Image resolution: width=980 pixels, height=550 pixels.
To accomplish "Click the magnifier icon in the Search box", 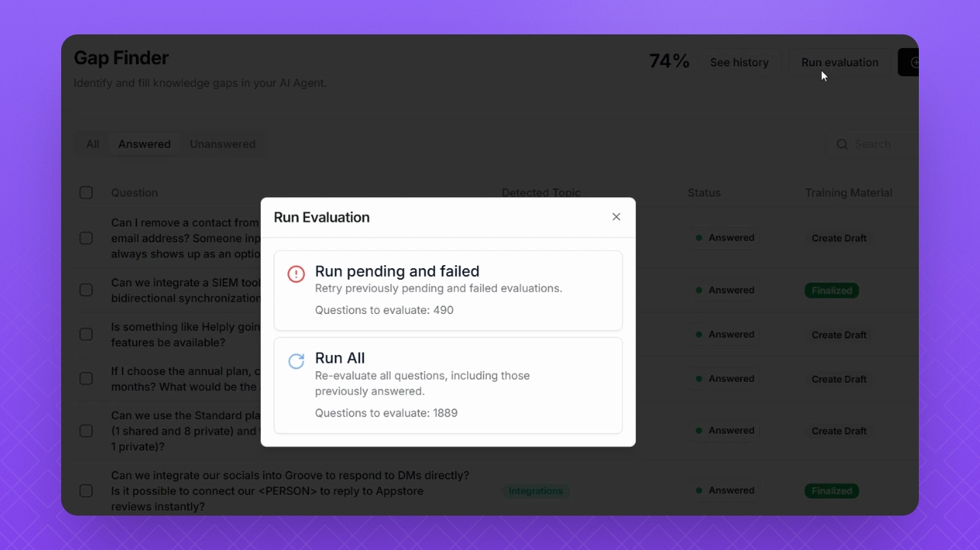I will 842,144.
